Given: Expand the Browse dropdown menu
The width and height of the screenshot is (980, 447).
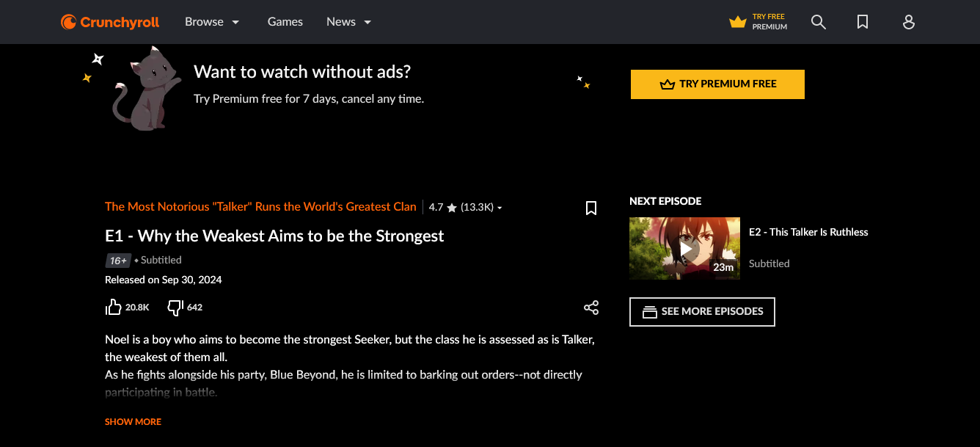Looking at the screenshot, I should (x=212, y=22).
